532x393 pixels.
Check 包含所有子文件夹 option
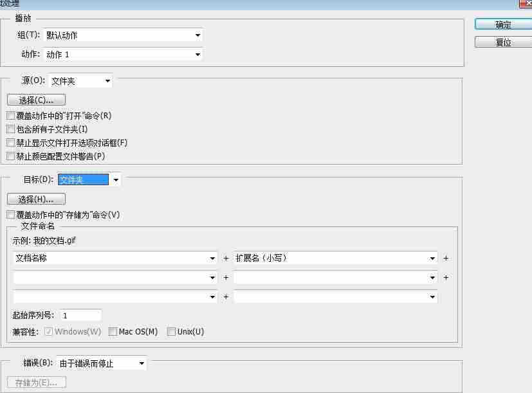click(10, 129)
